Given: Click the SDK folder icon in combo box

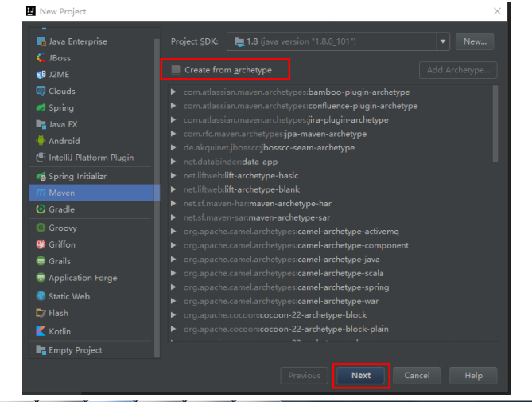Looking at the screenshot, I should (x=239, y=41).
